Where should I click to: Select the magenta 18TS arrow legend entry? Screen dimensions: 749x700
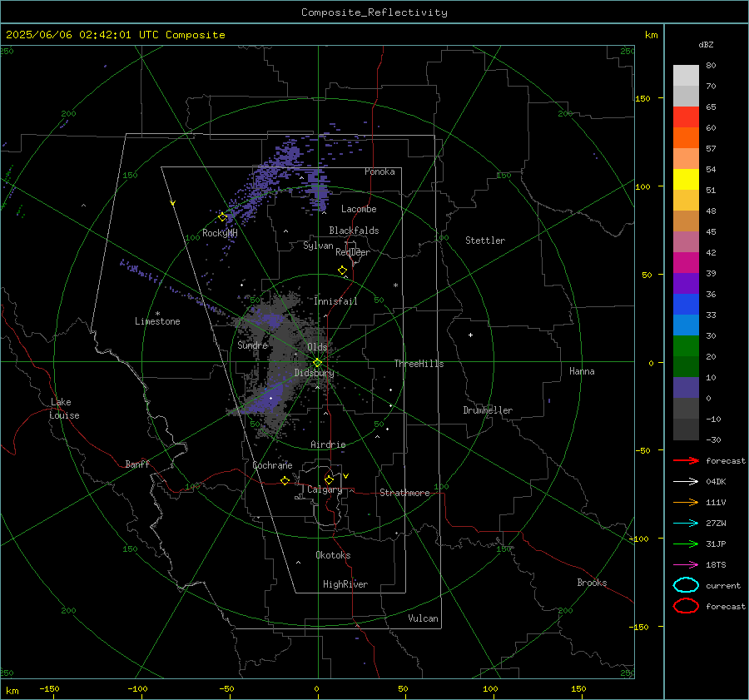click(x=686, y=565)
